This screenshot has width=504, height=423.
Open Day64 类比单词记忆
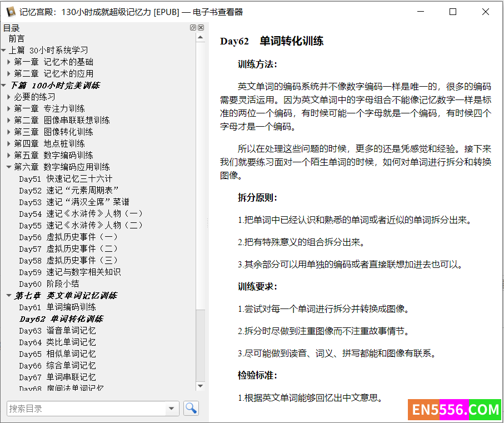tap(58, 342)
